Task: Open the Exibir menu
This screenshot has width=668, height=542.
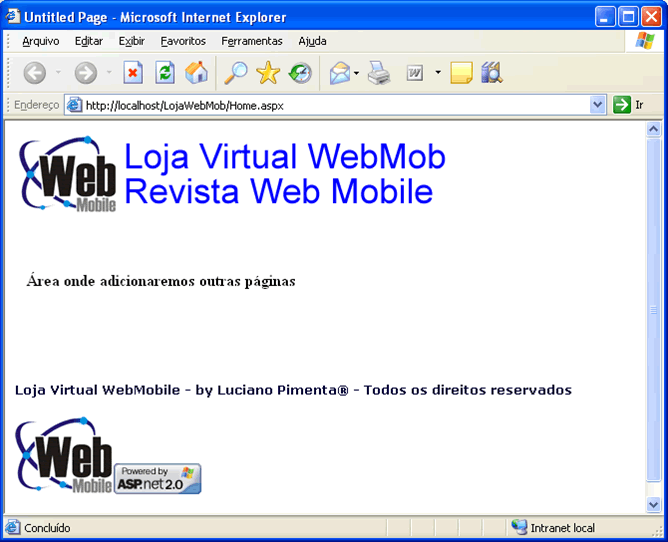Action: [132, 41]
